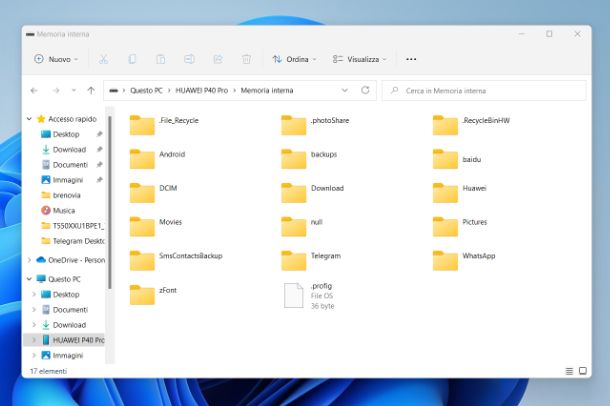Viewport: 610px width, 406px height.
Task: Open pinned Desktop in Accesso rapido
Action: (x=66, y=134)
